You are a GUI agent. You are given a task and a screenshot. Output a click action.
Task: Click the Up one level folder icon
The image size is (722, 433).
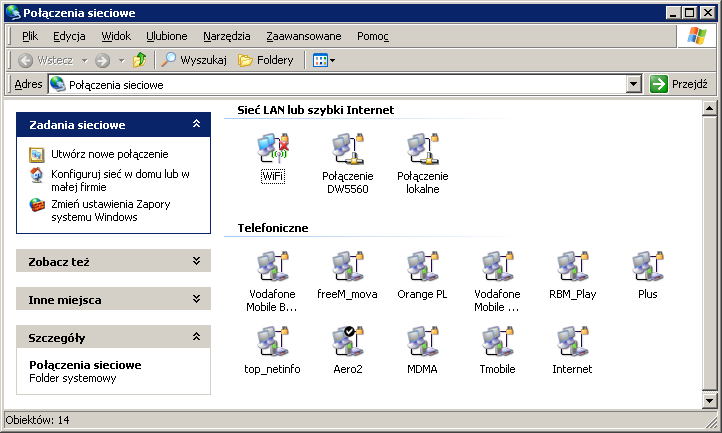(x=140, y=60)
